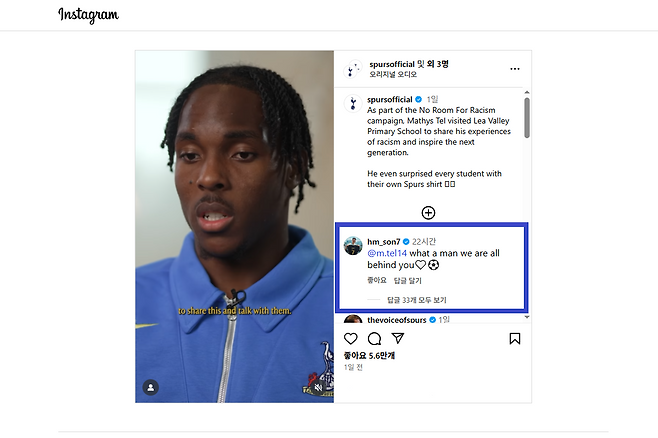Screen dimensions: 658x438
Task: Open spursofficial username in caption
Action: (390, 99)
